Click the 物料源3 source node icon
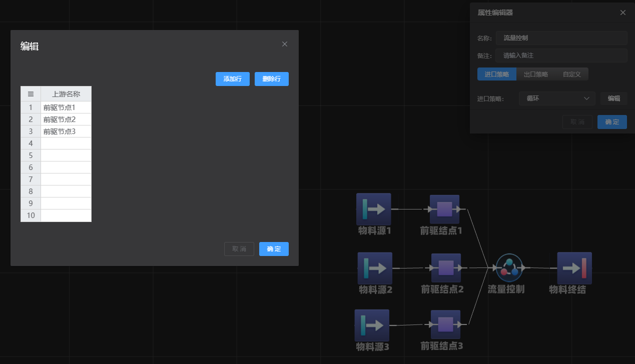The width and height of the screenshot is (635, 364). pyautogui.click(x=372, y=325)
